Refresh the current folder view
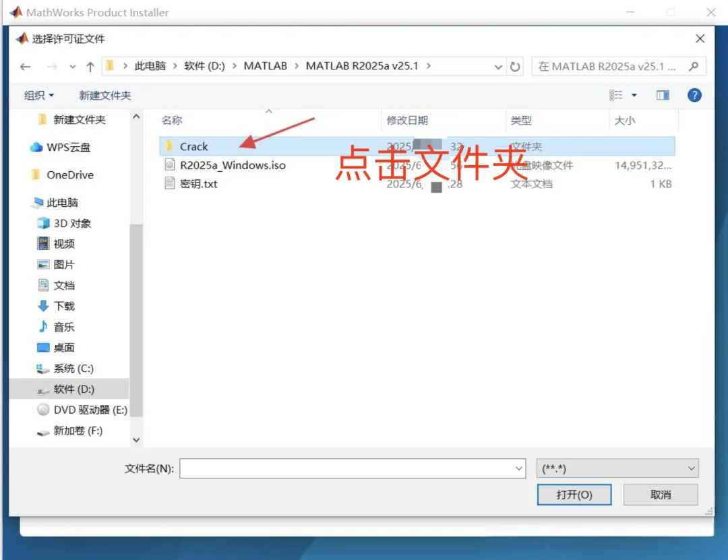728x560 pixels. (515, 67)
